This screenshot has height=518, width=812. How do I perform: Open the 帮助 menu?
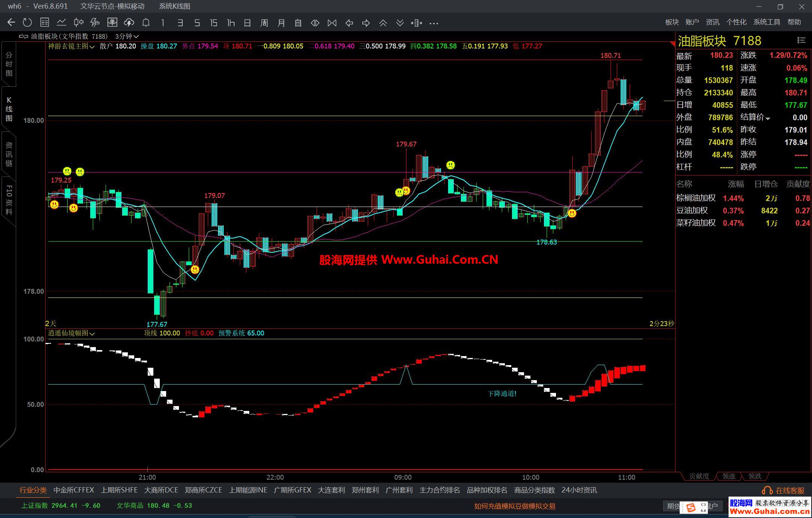[794, 22]
